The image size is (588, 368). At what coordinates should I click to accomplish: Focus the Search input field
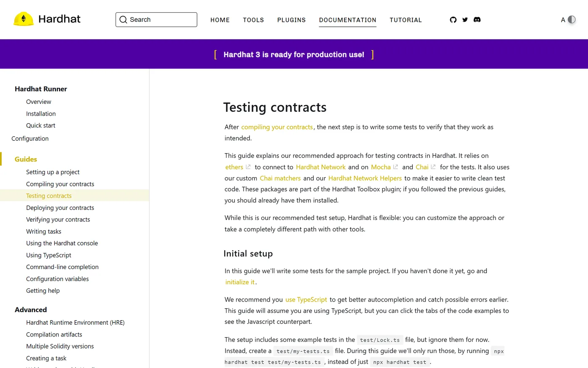click(x=156, y=20)
